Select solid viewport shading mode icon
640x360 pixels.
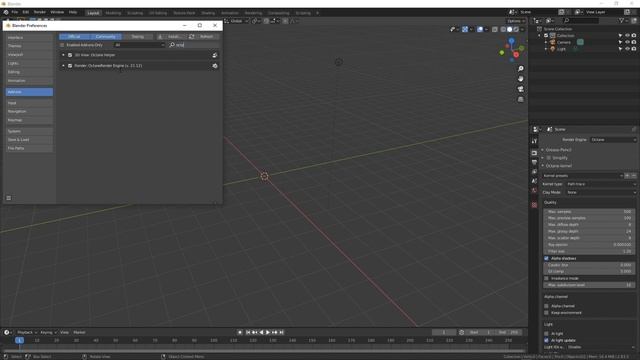(509, 29)
